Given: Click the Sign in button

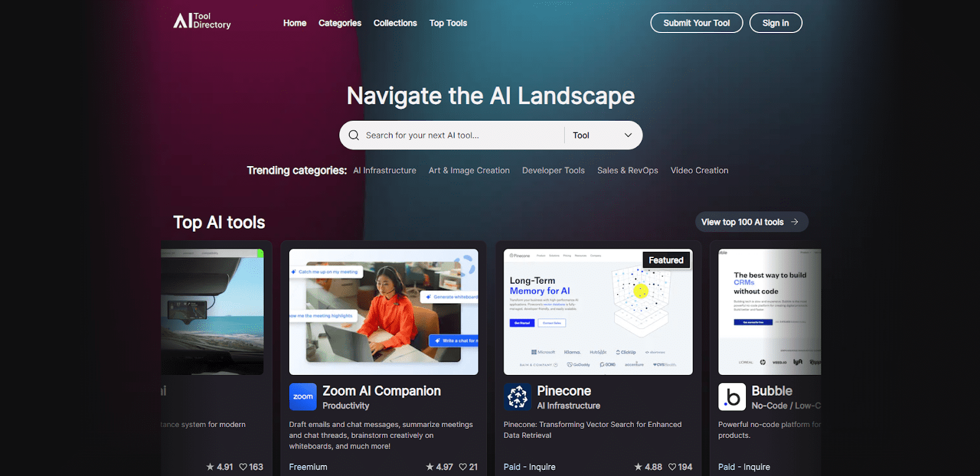Looking at the screenshot, I should pyautogui.click(x=775, y=23).
